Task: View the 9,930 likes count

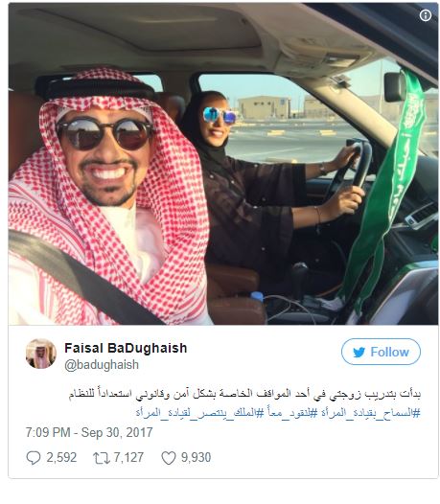Action: coord(196,458)
